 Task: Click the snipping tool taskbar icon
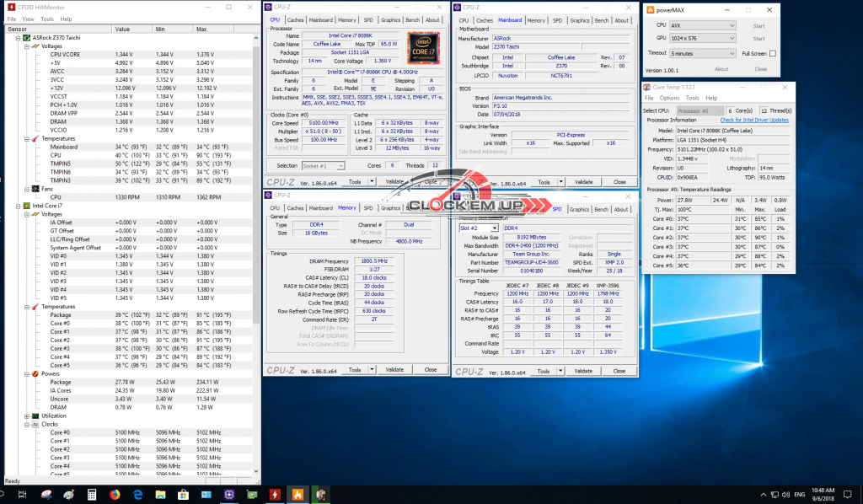(x=46, y=495)
